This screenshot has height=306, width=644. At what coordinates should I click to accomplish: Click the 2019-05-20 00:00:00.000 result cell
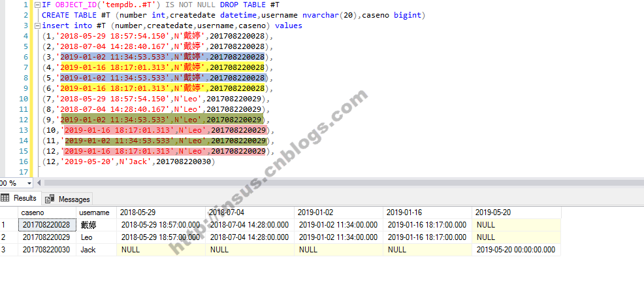click(x=516, y=250)
